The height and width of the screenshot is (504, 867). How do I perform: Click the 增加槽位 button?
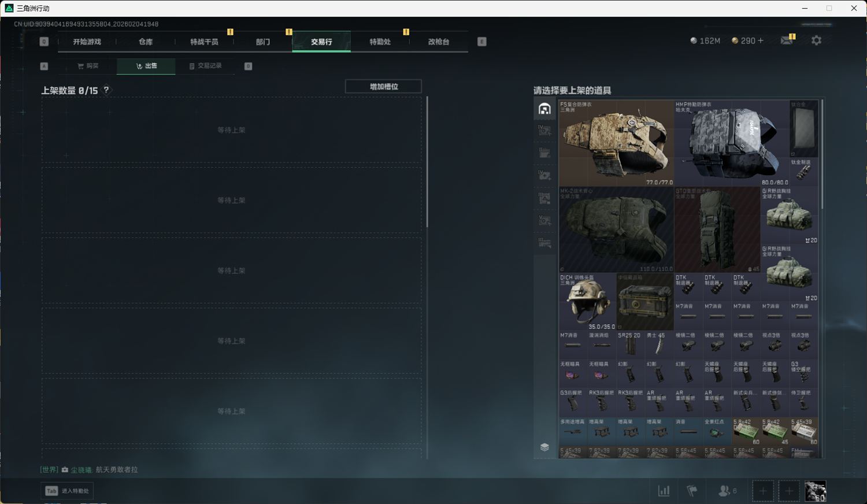pyautogui.click(x=383, y=87)
